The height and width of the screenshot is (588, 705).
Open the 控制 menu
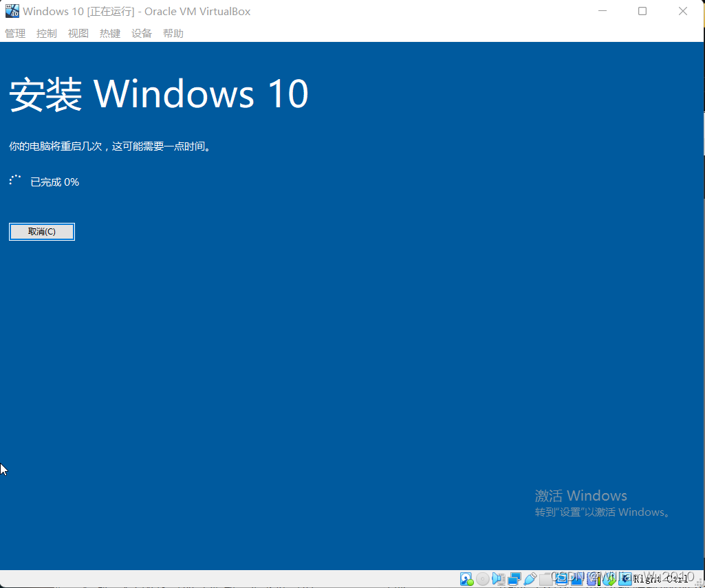[x=46, y=34]
